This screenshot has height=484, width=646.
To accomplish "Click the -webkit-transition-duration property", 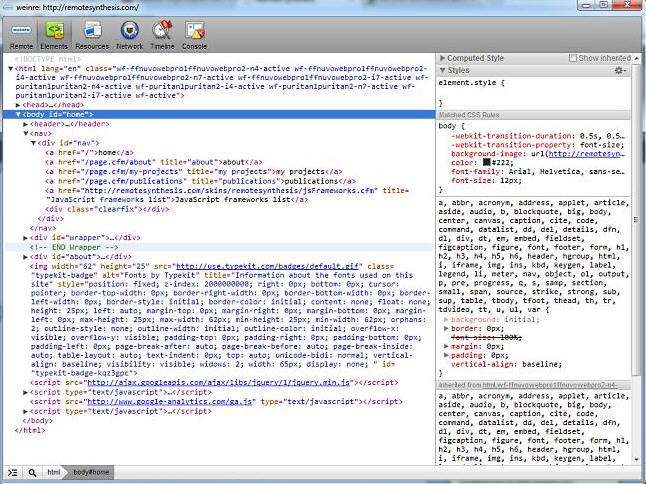I will click(x=538, y=136).
